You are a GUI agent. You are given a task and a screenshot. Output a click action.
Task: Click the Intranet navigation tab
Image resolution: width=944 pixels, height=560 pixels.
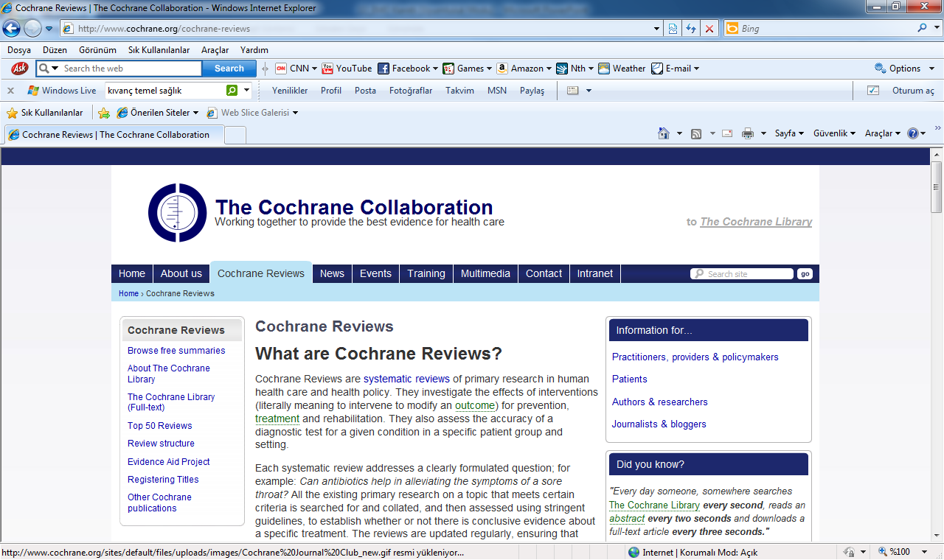click(x=595, y=273)
